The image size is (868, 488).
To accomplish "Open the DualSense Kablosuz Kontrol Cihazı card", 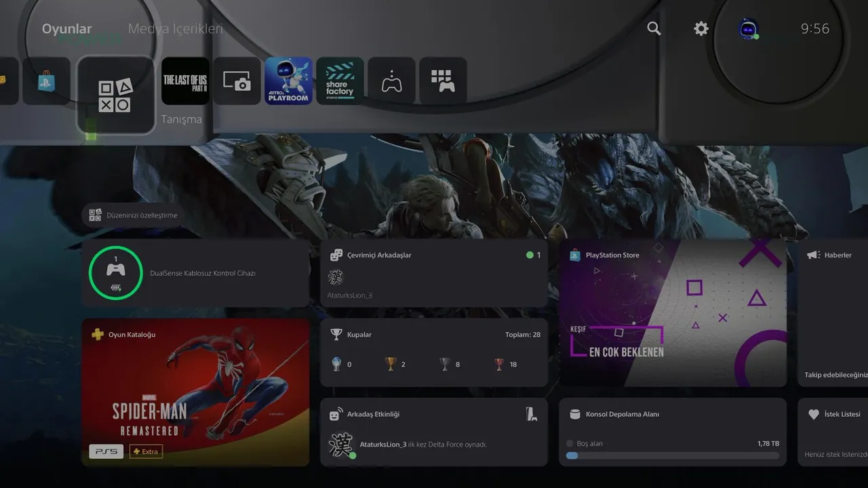I will click(195, 272).
